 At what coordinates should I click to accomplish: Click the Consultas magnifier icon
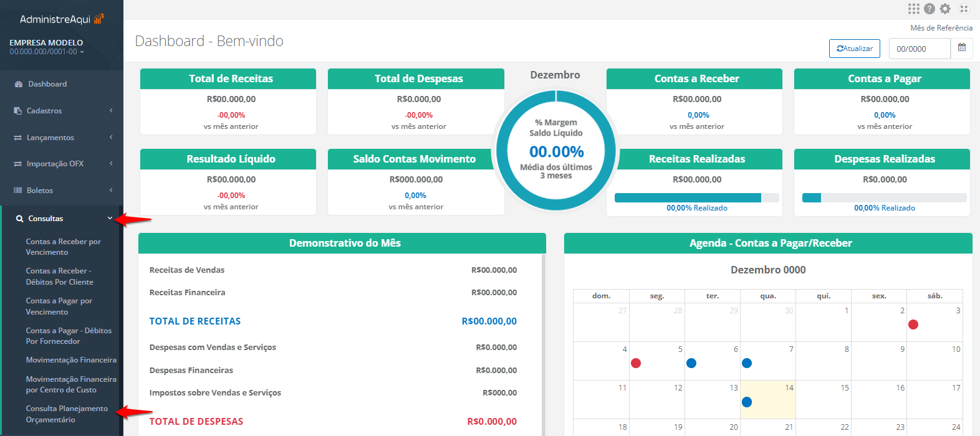(20, 219)
